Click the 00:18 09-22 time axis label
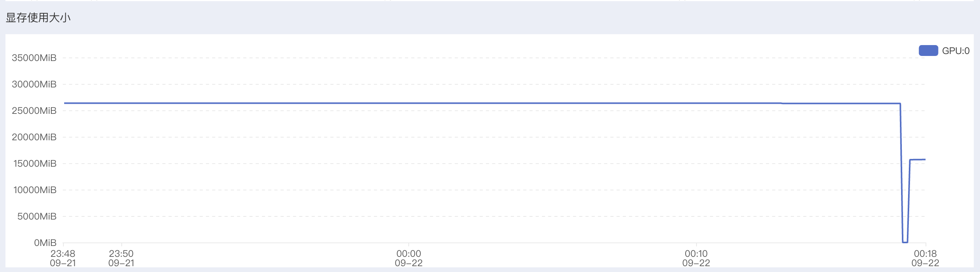This screenshot has height=272, width=980. tap(925, 258)
